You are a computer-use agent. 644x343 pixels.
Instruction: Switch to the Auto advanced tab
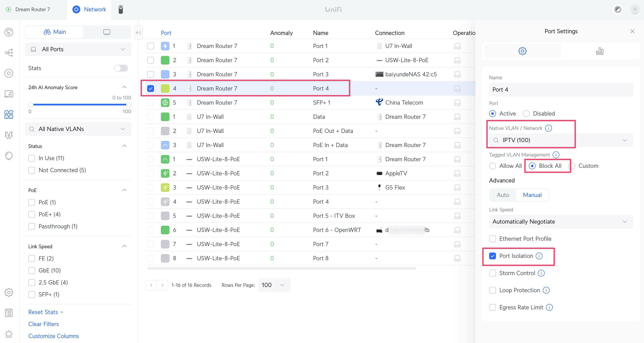tap(503, 195)
